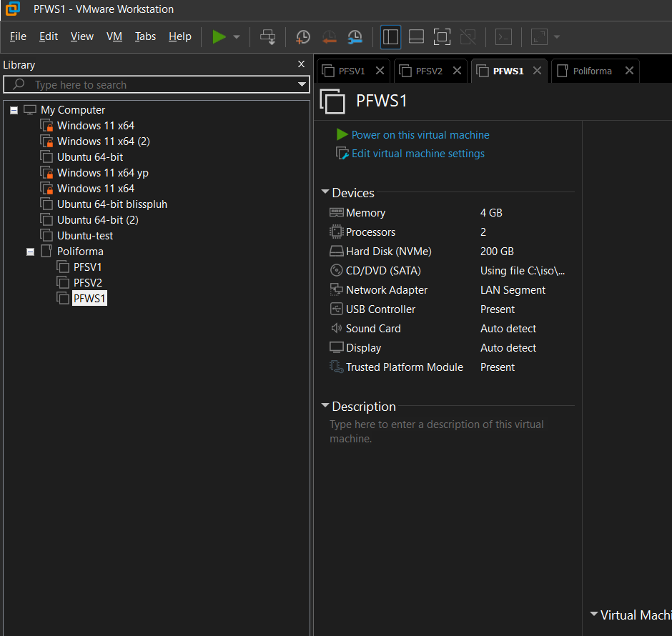Collapse the My Computer tree node
The height and width of the screenshot is (636, 672).
tap(14, 110)
